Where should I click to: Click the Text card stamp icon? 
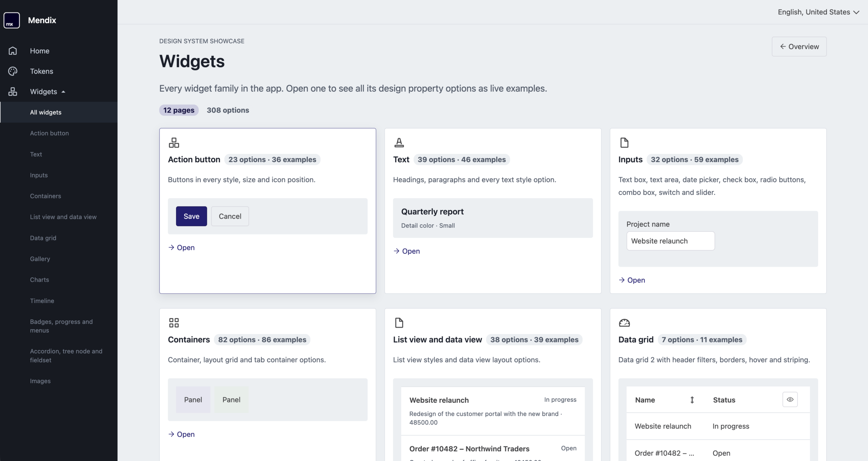pyautogui.click(x=399, y=143)
